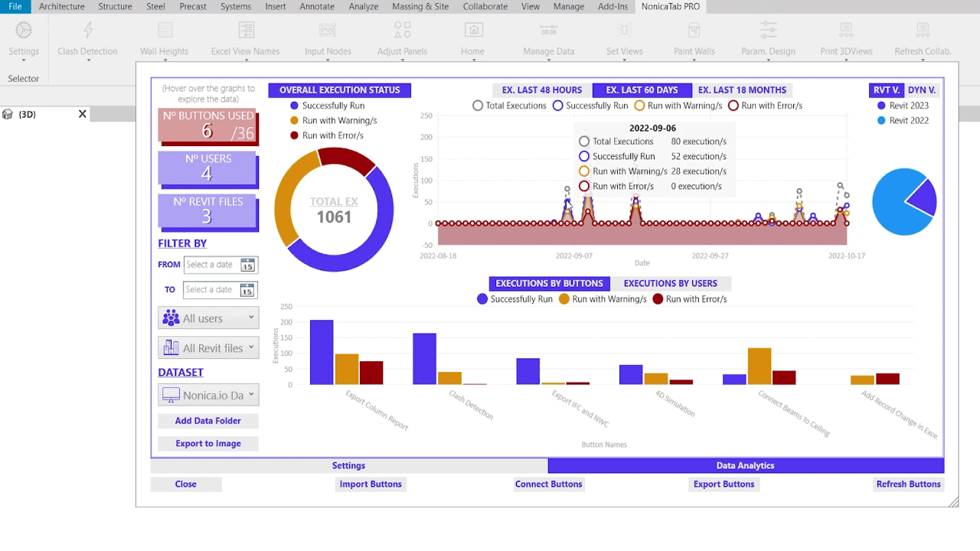Expand the Home ribbon dropdown arrow
Image resolution: width=980 pixels, height=551 pixels.
click(473, 60)
